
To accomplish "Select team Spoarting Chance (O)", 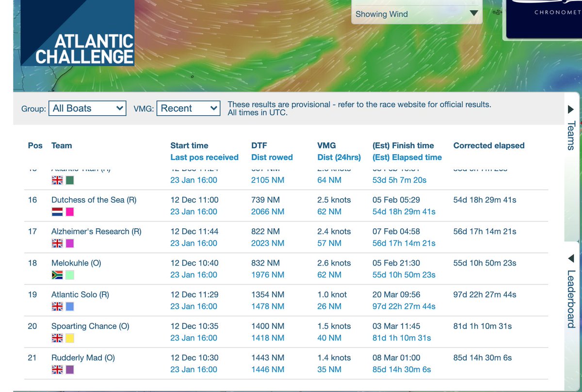I will [x=90, y=326].
